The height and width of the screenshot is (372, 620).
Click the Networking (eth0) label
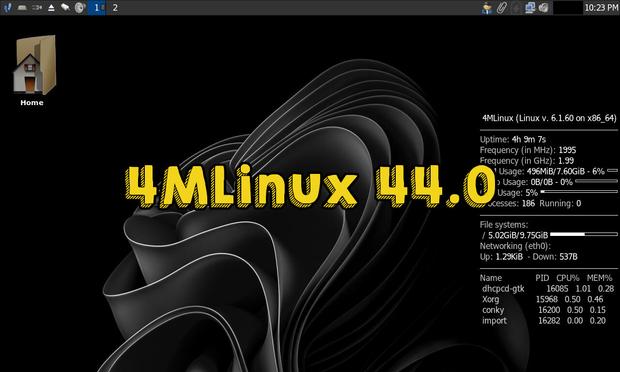pos(515,246)
